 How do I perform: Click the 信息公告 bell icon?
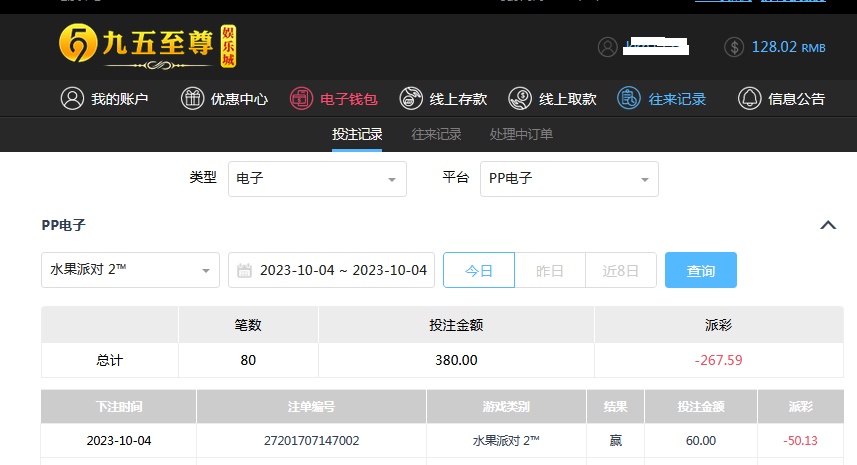[x=749, y=99]
